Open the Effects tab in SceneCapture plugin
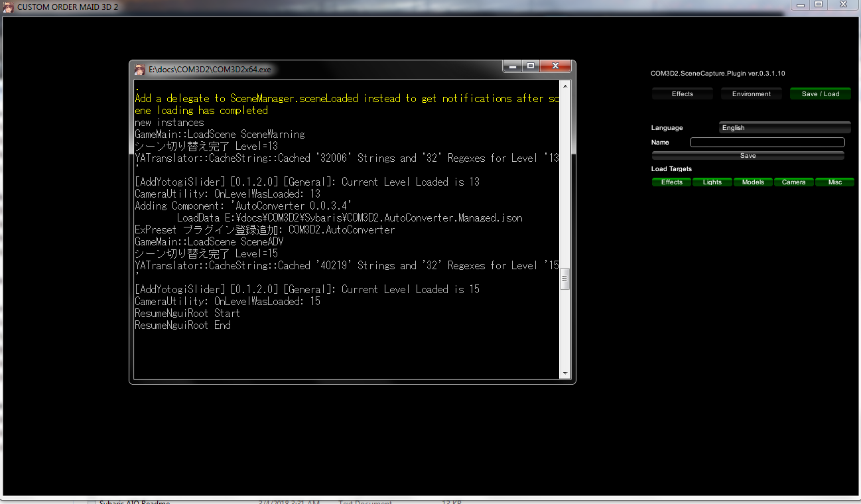 coord(682,94)
